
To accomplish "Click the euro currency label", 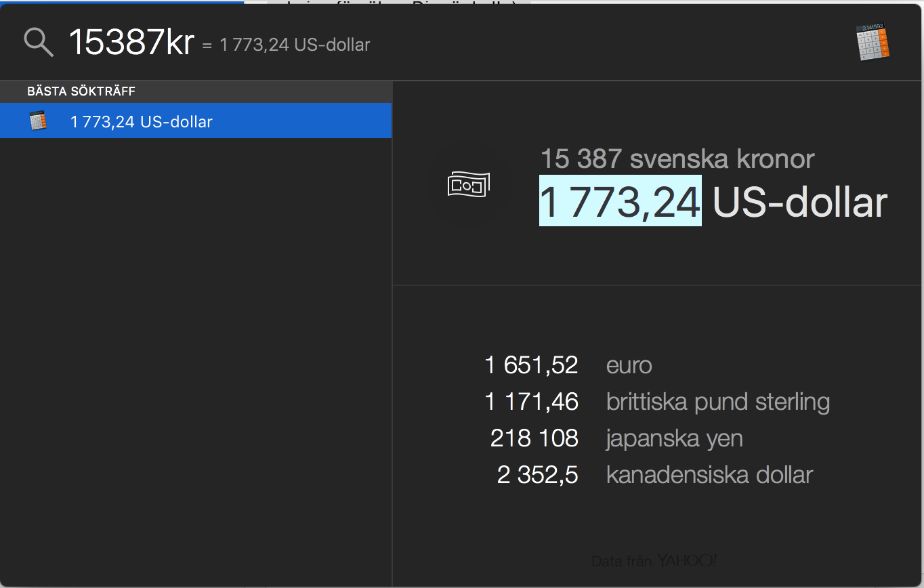I will pyautogui.click(x=629, y=366).
